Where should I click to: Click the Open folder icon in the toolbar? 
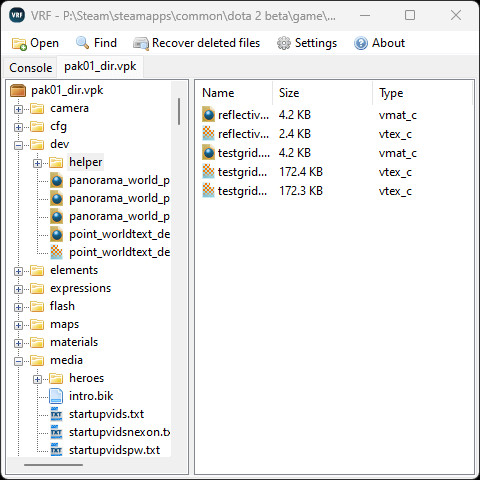19,44
